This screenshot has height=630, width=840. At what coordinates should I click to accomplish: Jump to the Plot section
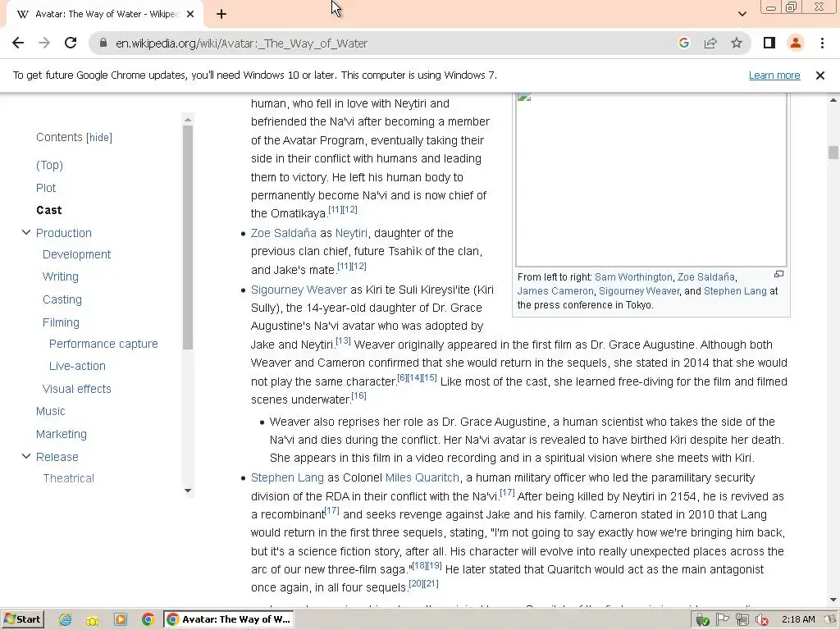coord(46,188)
